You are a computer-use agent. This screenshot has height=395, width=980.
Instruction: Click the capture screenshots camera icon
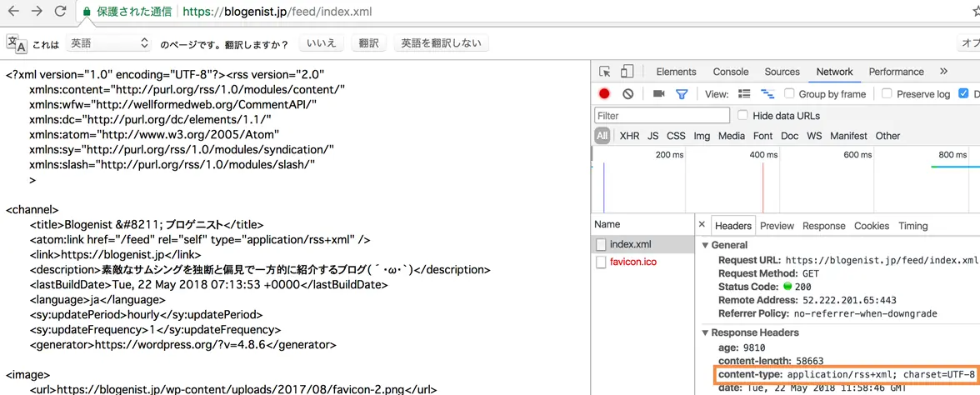658,93
